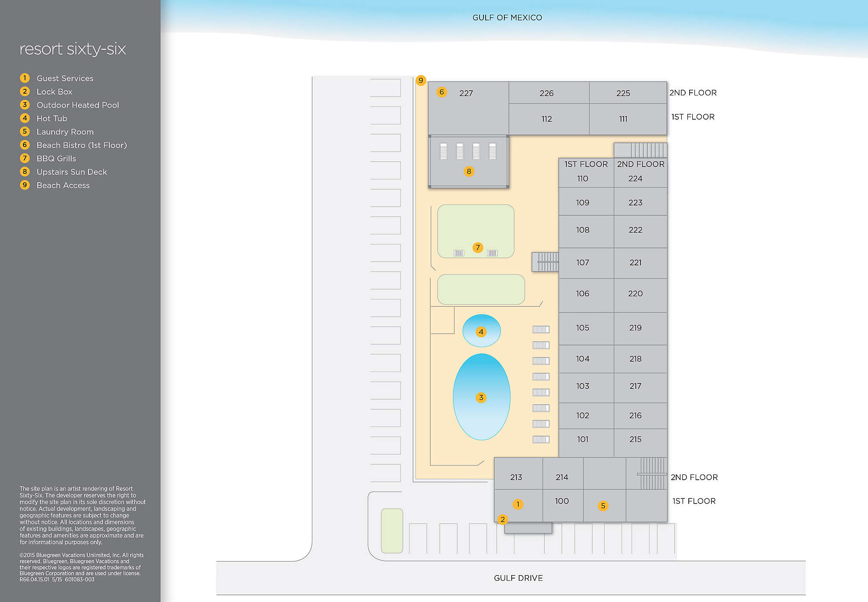Click room 226 near the gulf
The image size is (868, 602).
coord(546,93)
